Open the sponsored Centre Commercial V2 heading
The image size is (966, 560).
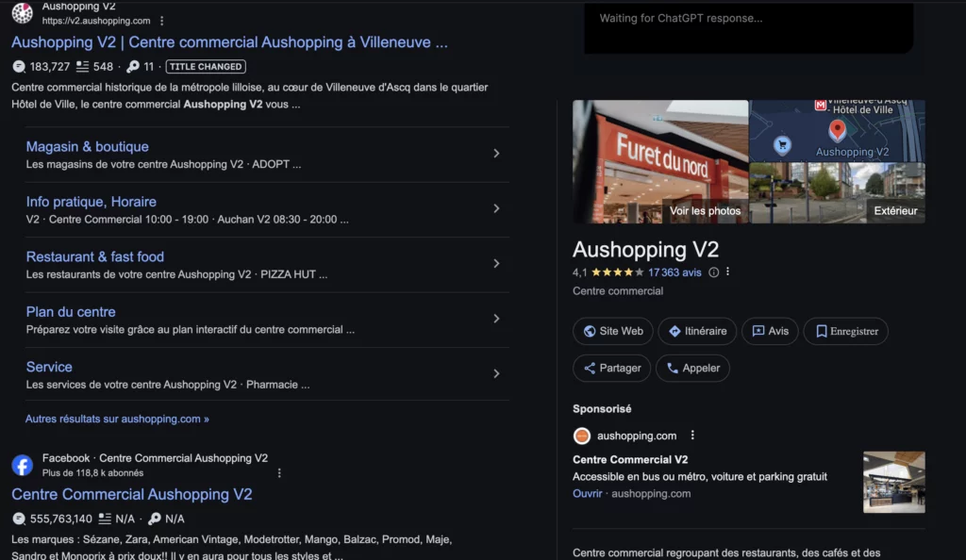[x=630, y=460]
